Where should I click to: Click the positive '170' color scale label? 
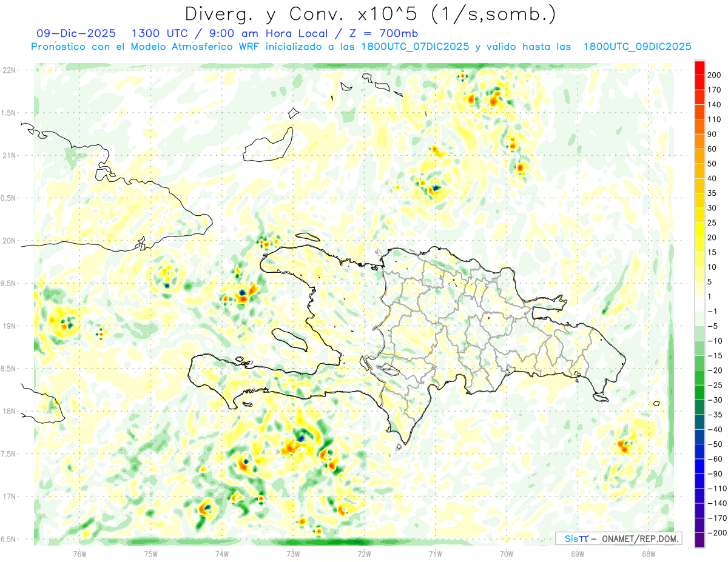(715, 90)
